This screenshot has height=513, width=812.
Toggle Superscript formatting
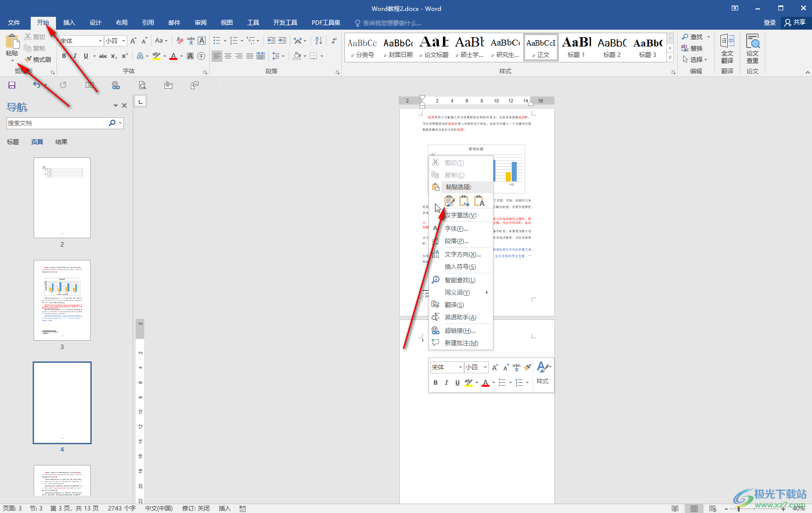pos(125,56)
